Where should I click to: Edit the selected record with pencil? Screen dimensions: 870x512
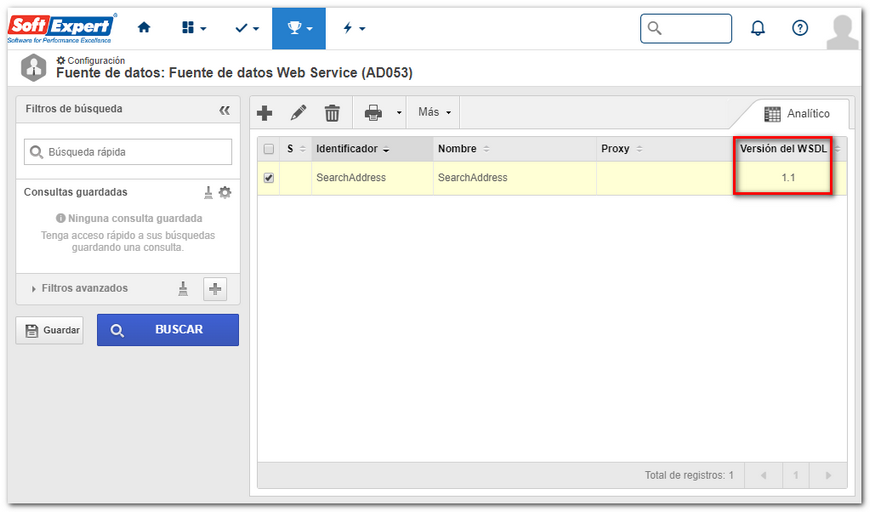[299, 113]
